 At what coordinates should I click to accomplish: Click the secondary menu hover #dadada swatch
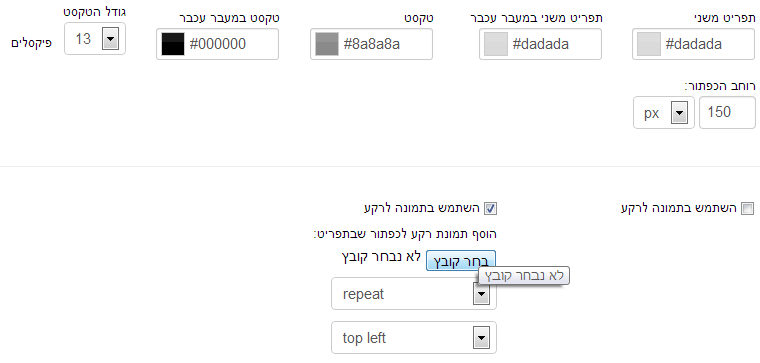(496, 44)
